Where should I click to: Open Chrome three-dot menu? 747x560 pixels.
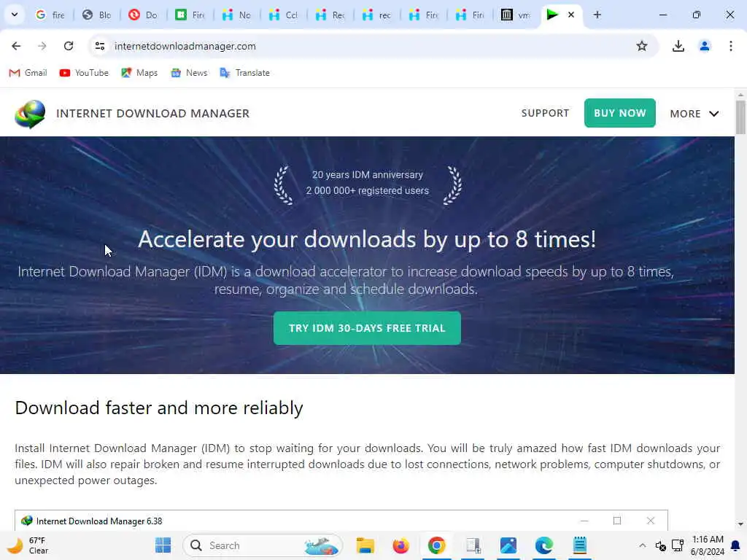click(x=730, y=46)
